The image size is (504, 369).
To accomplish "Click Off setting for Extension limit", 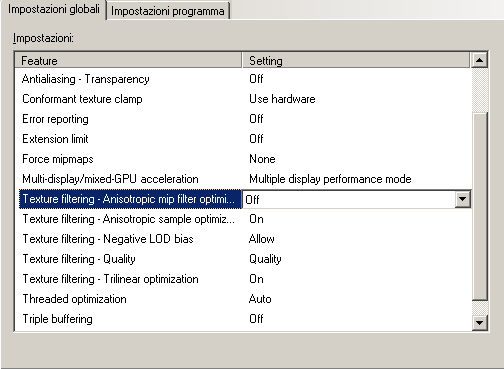I will coord(256,139).
